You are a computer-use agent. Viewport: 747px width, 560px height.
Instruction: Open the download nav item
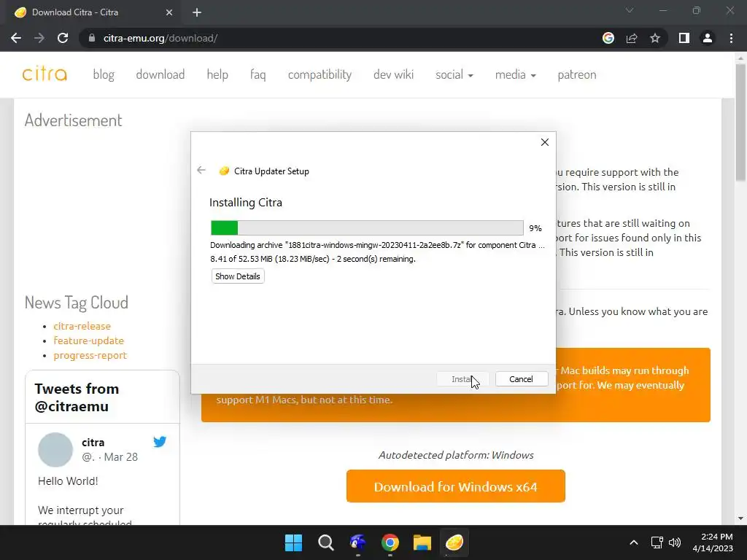[160, 74]
